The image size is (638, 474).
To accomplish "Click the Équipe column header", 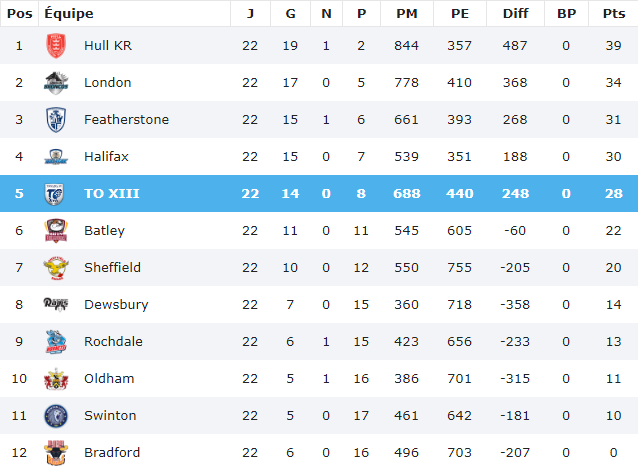I will click(69, 14).
